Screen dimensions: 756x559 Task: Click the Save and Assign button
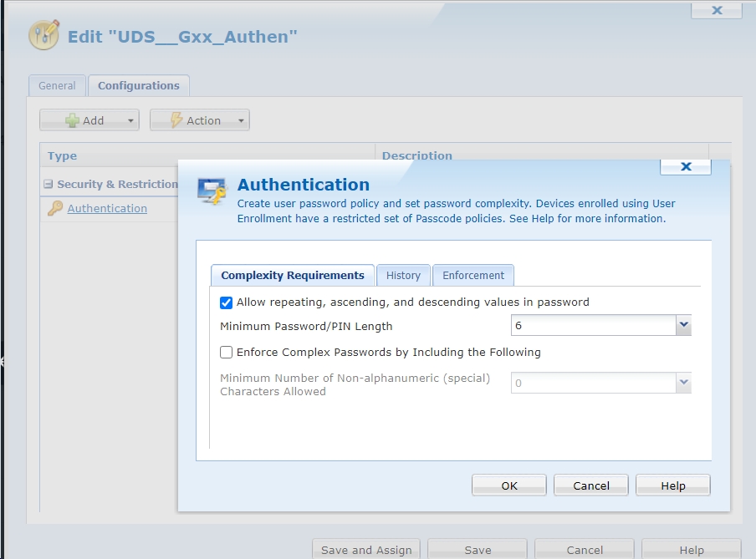366,550
